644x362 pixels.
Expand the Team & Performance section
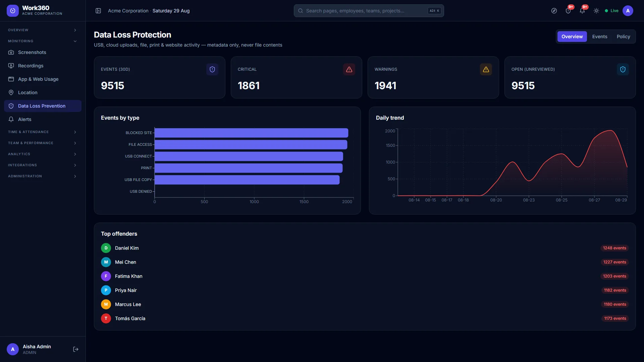pyautogui.click(x=43, y=143)
